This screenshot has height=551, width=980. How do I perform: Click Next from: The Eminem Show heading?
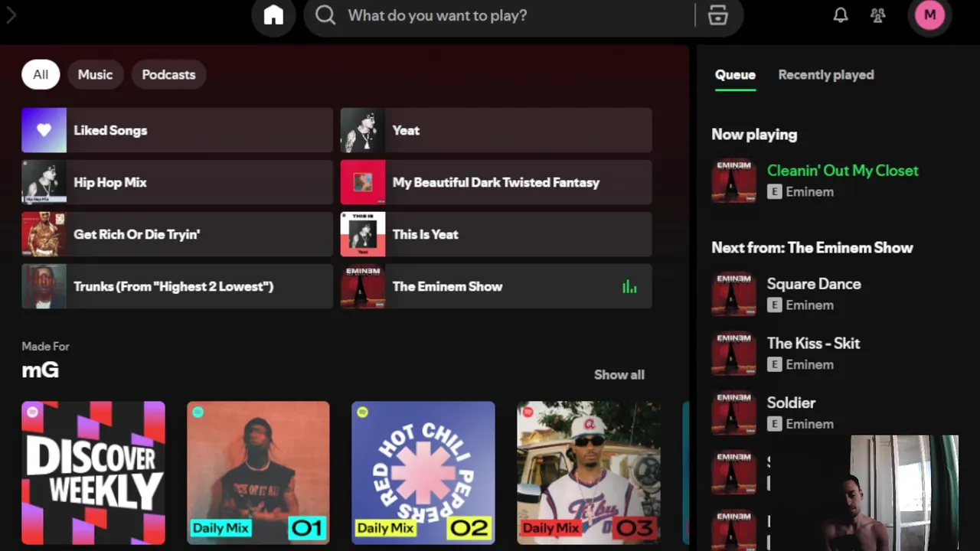coord(812,248)
